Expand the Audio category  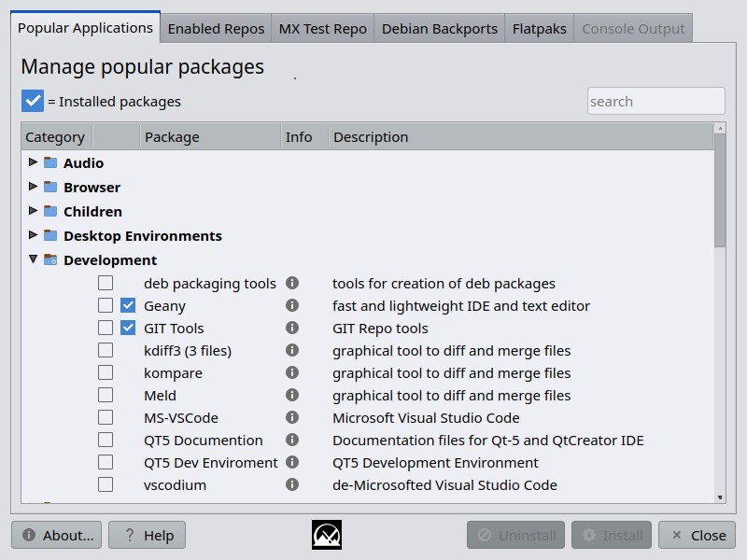pos(34,162)
